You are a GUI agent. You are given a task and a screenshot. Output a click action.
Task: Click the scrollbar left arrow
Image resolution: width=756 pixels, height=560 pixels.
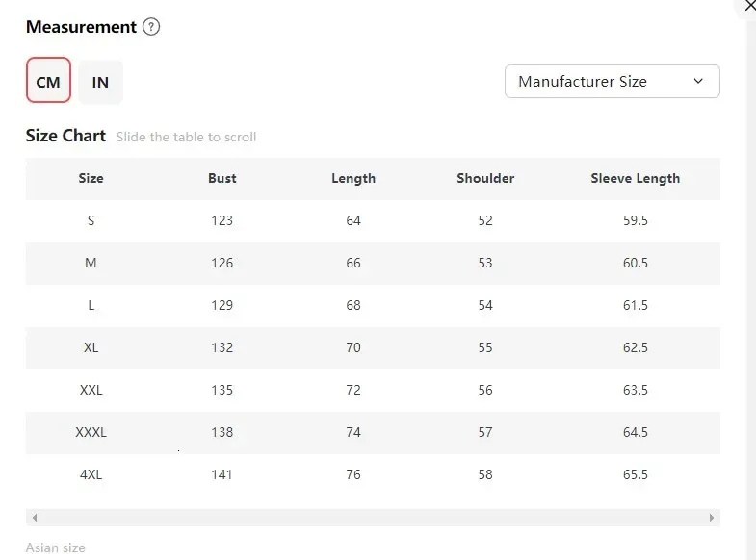click(x=35, y=518)
